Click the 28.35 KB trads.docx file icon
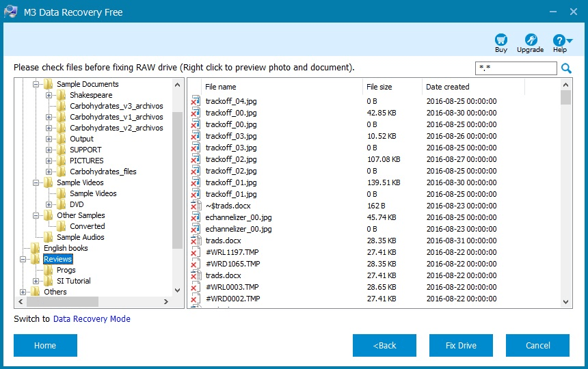 196,241
